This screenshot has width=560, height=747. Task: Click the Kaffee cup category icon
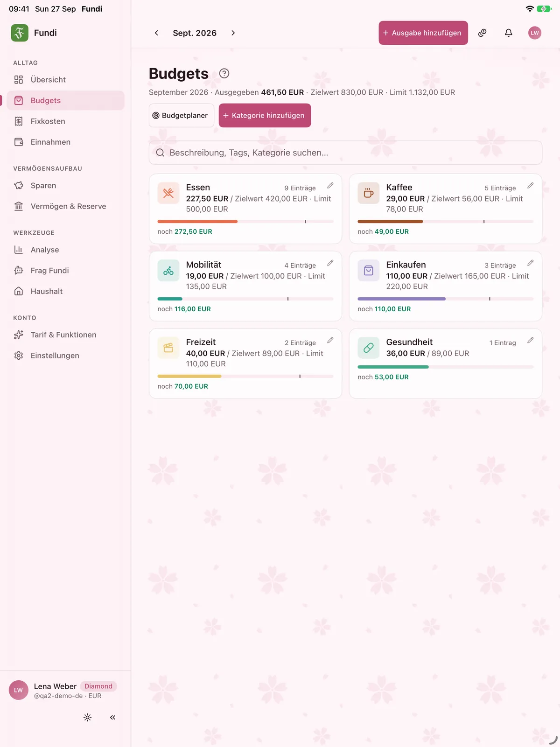pos(369,193)
